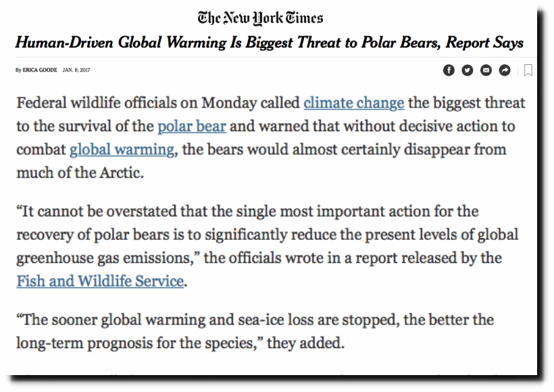Click Report Says in the headline
Viewport: 554px width, 392px height.
coord(484,43)
